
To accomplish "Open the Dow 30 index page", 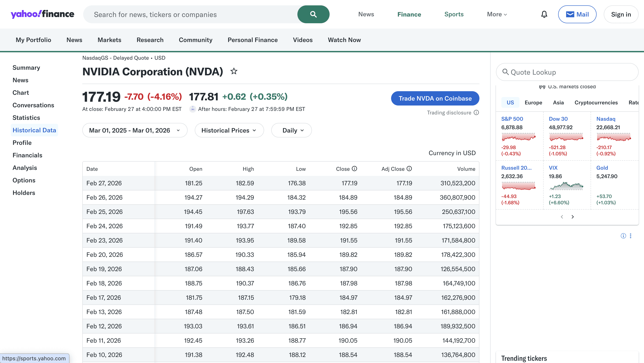I will pyautogui.click(x=558, y=119).
